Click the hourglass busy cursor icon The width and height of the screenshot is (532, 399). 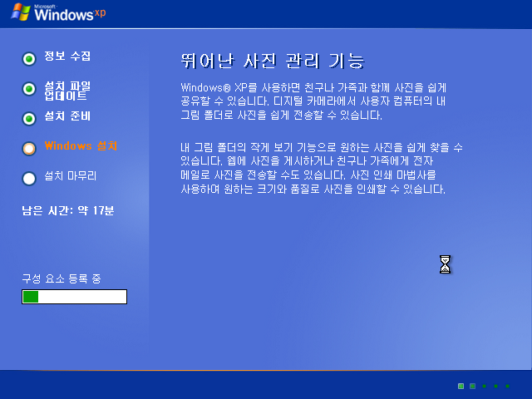[x=446, y=264]
